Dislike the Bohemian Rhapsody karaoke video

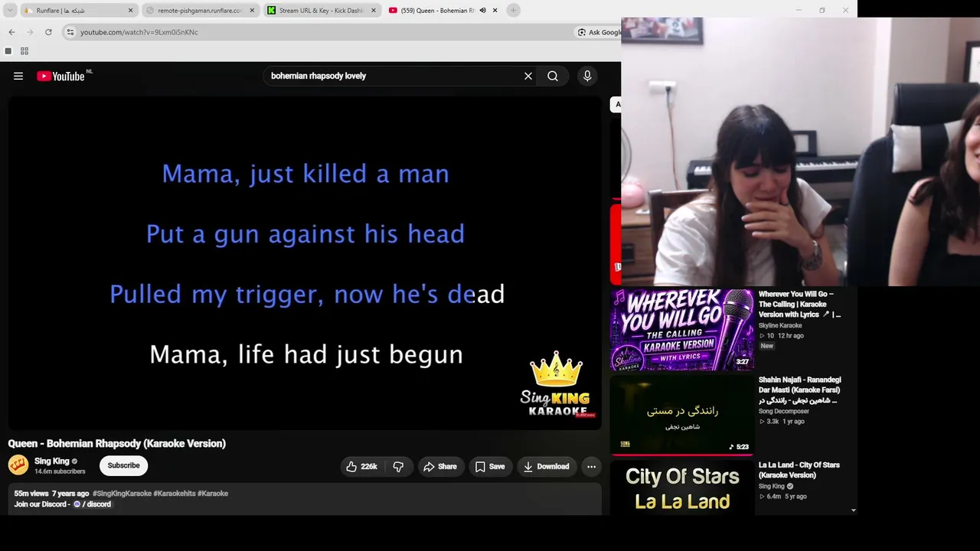398,466
